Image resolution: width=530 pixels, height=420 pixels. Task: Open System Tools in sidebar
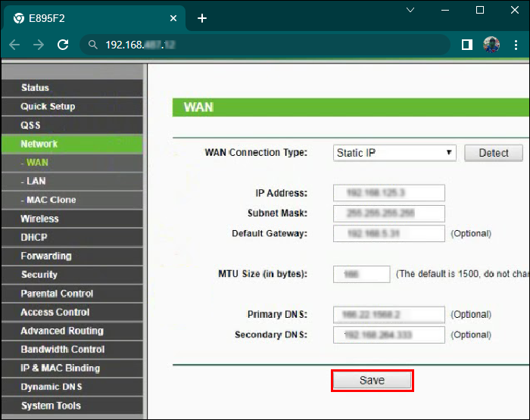tap(73, 406)
